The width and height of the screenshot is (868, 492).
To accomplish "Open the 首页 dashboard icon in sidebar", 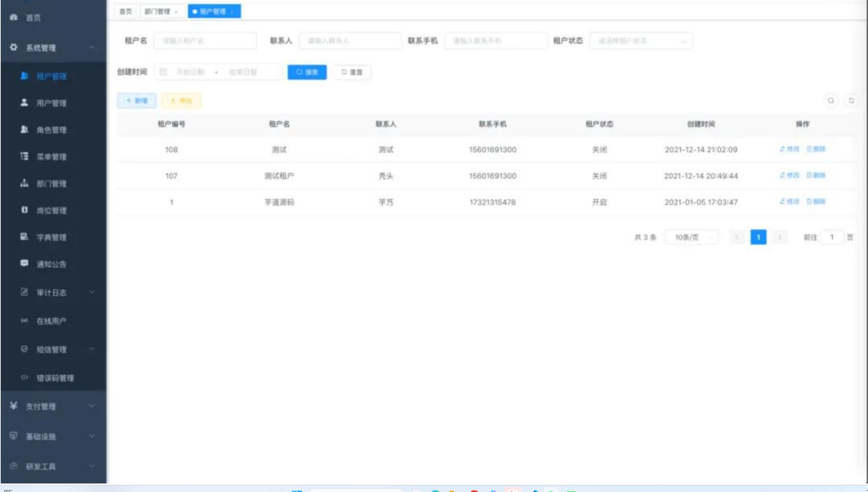I will tap(13, 17).
